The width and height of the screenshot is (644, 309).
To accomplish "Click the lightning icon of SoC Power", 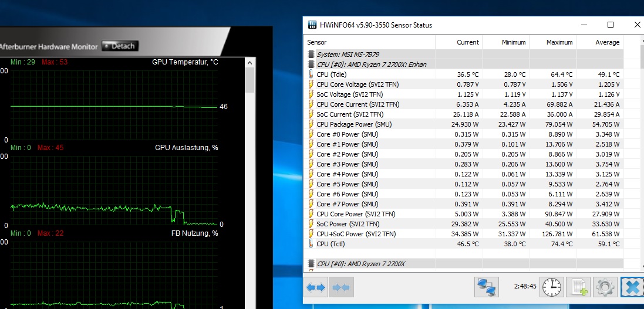I will 311,223.
